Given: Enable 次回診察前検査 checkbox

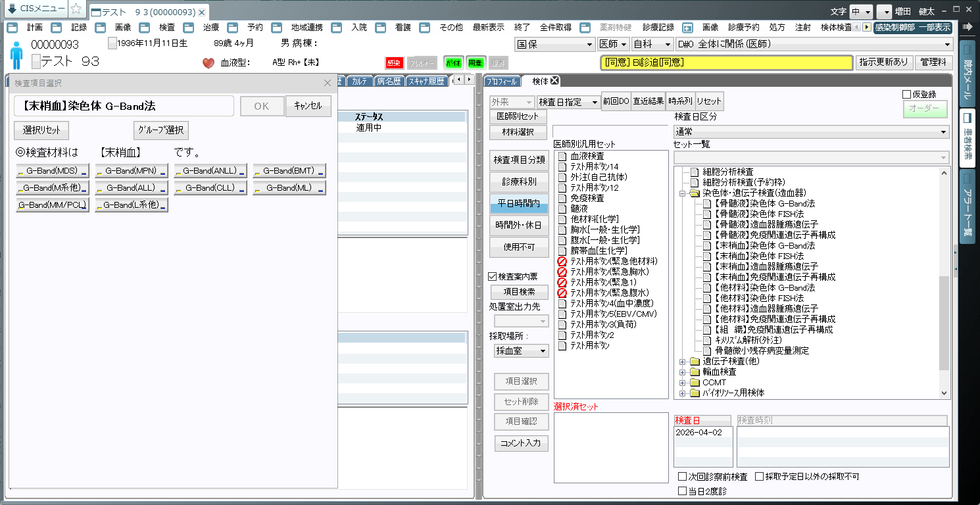Looking at the screenshot, I should 682,477.
